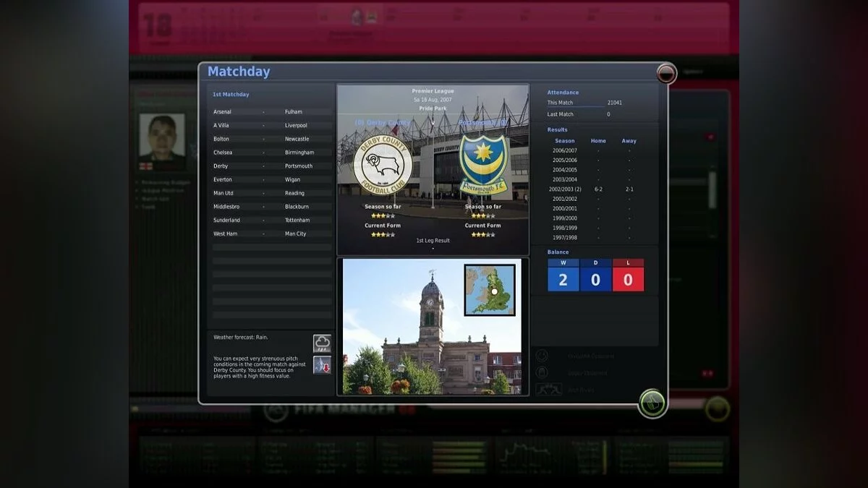Select Bolton in the fixture list
This screenshot has height=488, width=868.
[221, 139]
